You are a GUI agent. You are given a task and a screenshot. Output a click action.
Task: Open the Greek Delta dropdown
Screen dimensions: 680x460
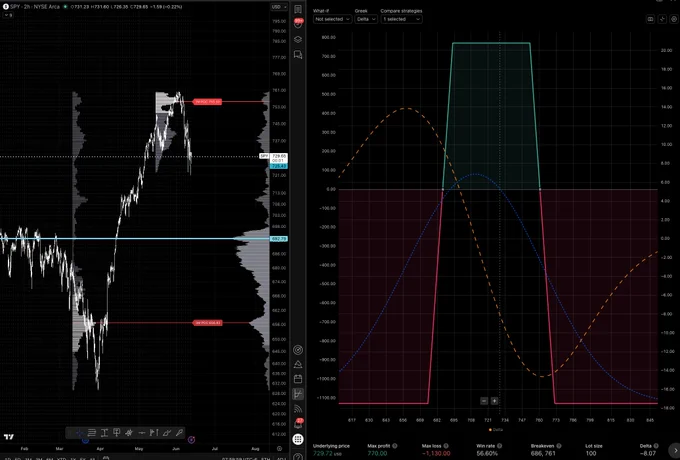pyautogui.click(x=366, y=19)
